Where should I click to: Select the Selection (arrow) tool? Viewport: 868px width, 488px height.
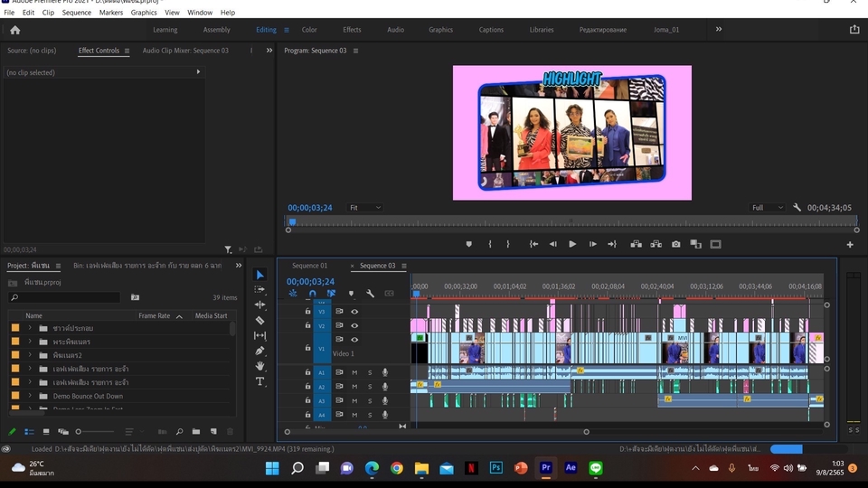[x=259, y=275]
